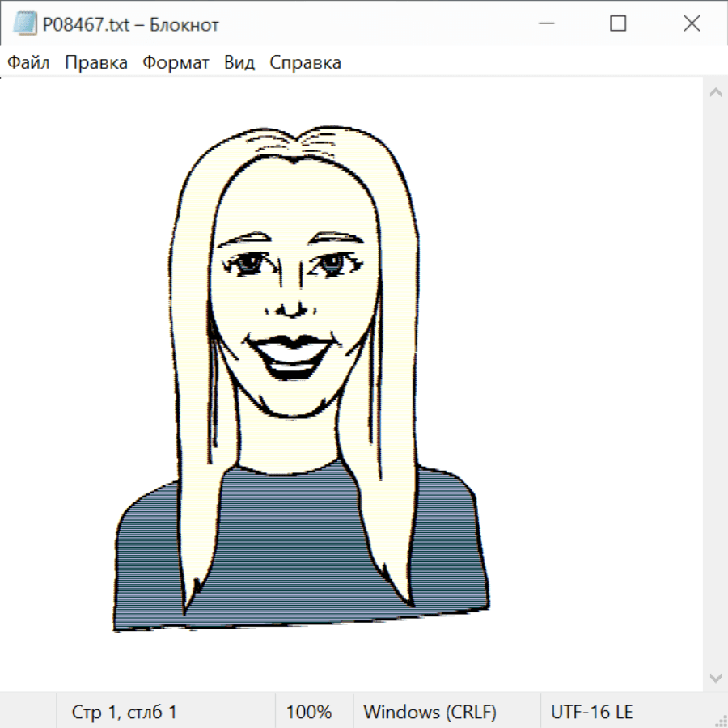728x728 pixels.
Task: Click the window resize grip in corner
Action: pos(720,720)
